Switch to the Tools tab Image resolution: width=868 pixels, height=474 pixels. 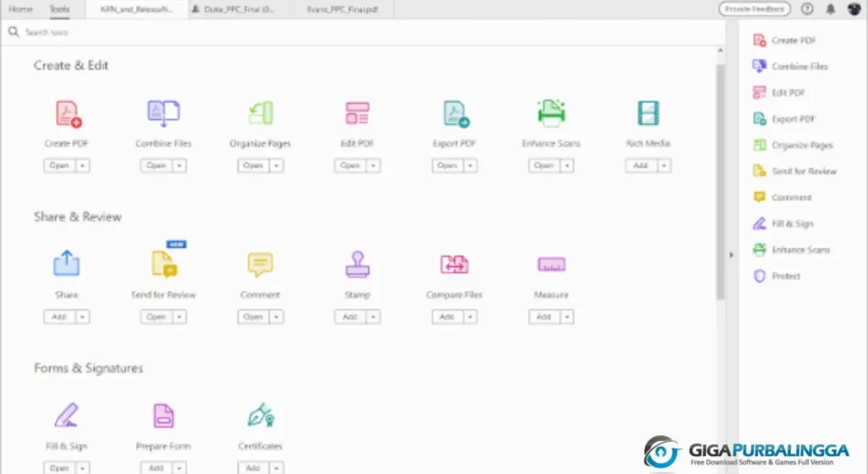(x=60, y=8)
